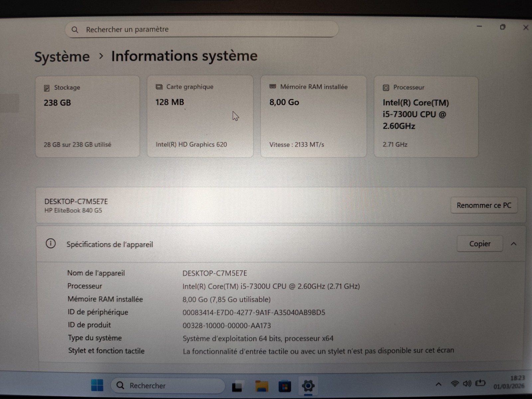This screenshot has height=399, width=532.
Task: Click the processor value in specifications list
Action: pyautogui.click(x=271, y=286)
